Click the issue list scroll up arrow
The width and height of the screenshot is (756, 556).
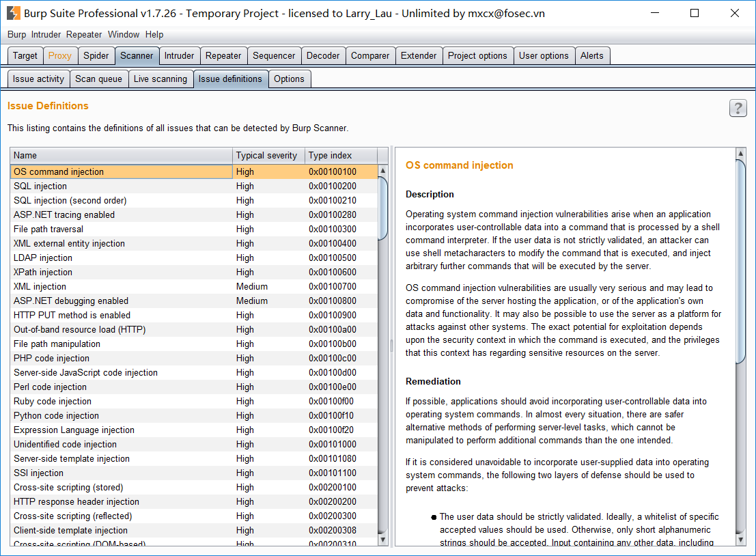[383, 170]
